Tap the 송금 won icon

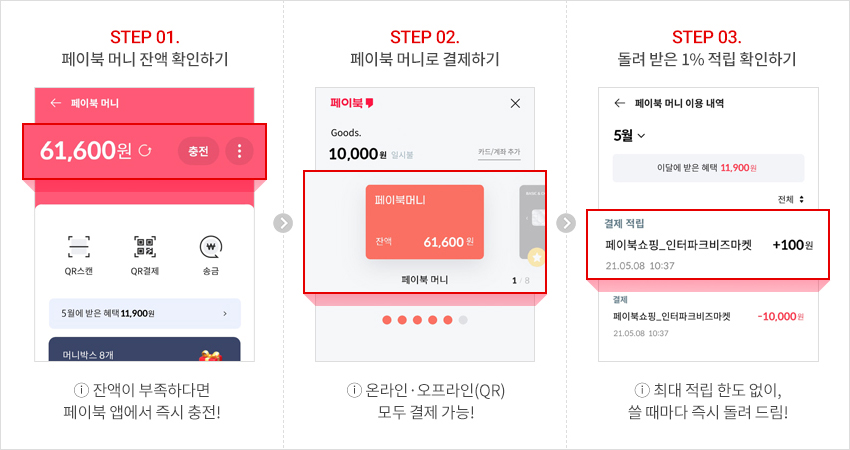pyautogui.click(x=211, y=247)
